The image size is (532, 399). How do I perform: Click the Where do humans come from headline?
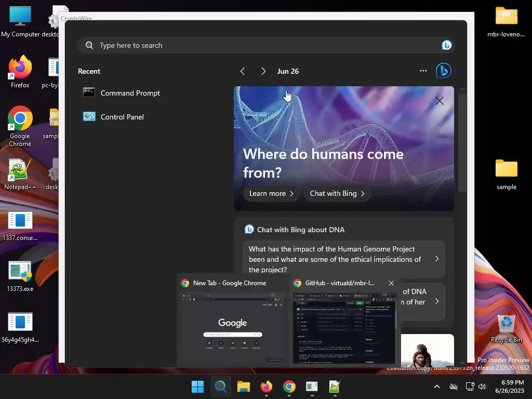(x=323, y=163)
